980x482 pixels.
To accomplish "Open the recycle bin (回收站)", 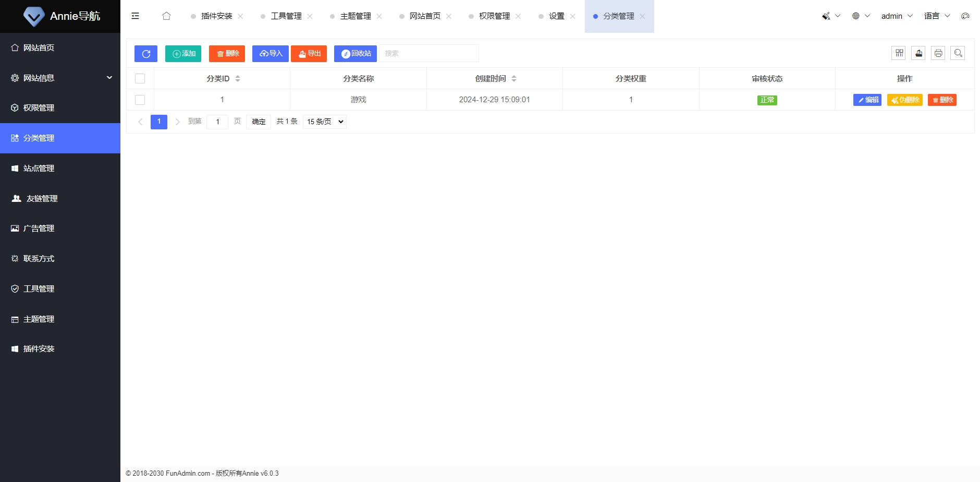I will 355,53.
